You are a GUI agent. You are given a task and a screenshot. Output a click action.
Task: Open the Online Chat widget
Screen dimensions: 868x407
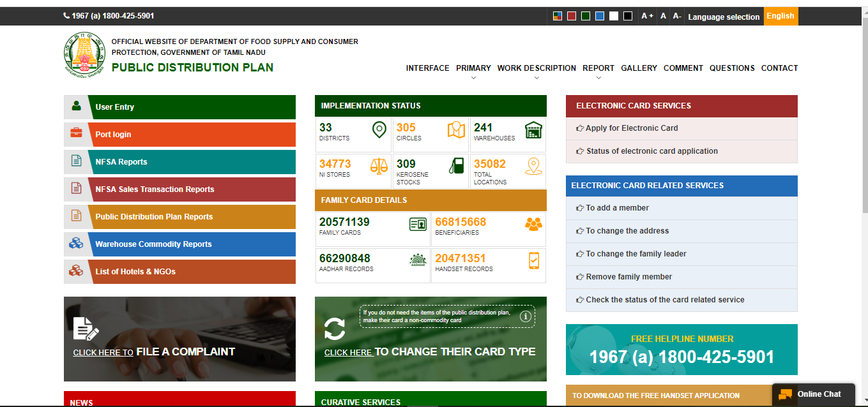tap(813, 394)
